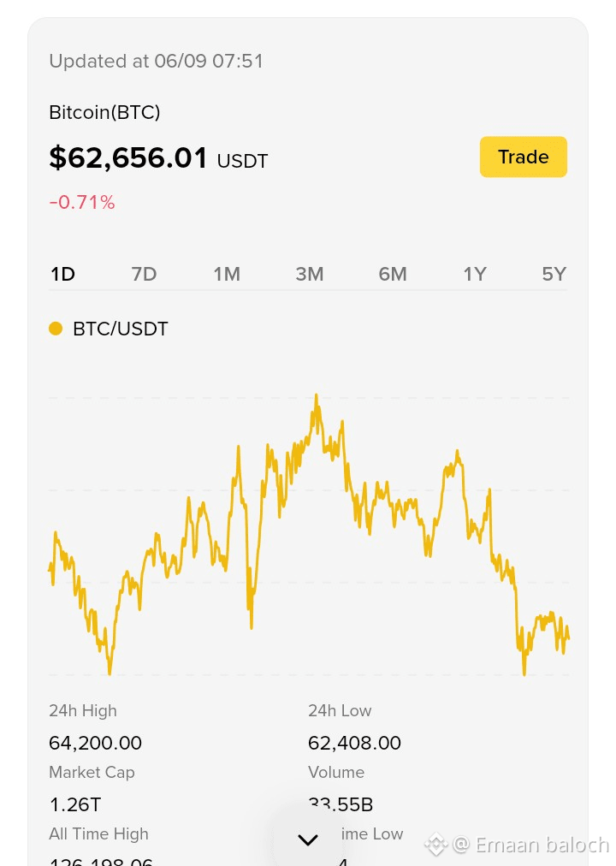This screenshot has height=866, width=616.
Task: Click the BTC/USDT legend label
Action: (121, 329)
